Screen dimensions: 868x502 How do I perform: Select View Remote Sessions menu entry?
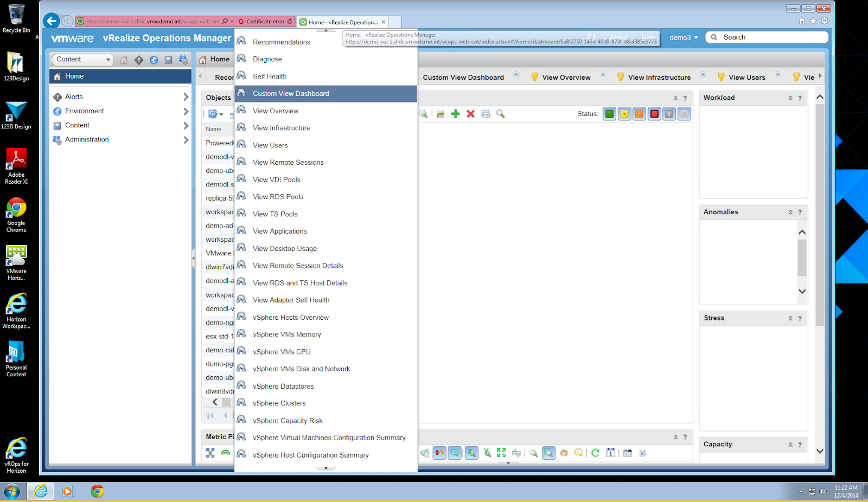(325, 162)
